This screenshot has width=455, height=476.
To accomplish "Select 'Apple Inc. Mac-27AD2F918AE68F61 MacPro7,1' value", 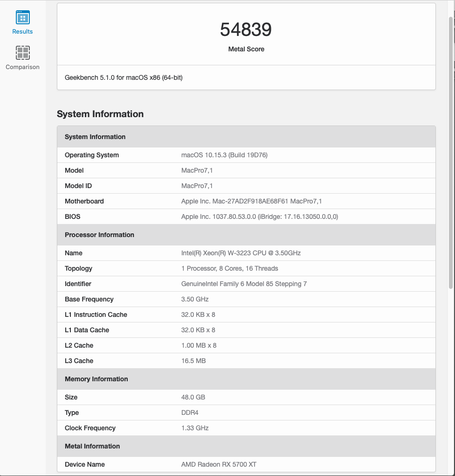I will (251, 201).
